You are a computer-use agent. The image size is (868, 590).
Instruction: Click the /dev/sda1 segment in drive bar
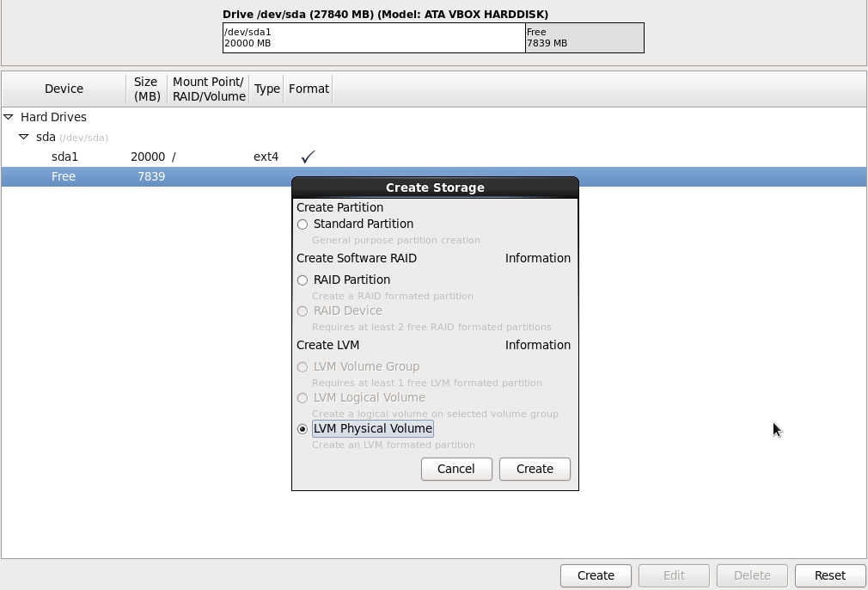coord(374,38)
